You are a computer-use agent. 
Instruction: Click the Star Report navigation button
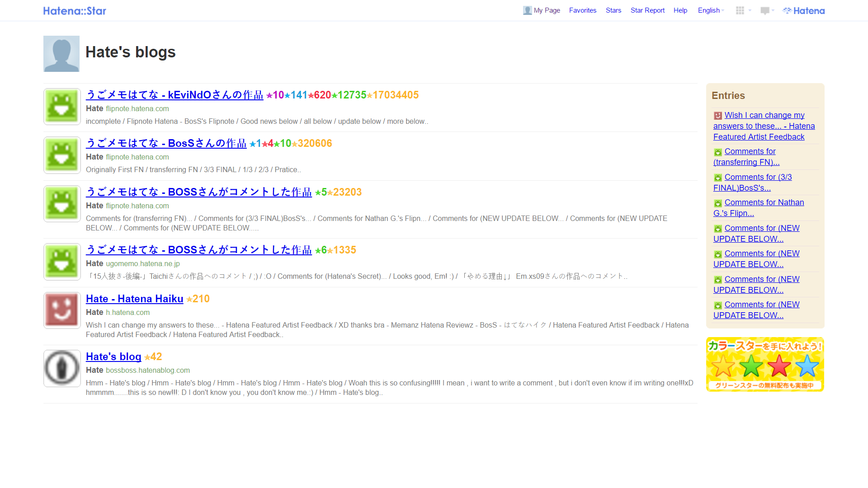coord(647,10)
